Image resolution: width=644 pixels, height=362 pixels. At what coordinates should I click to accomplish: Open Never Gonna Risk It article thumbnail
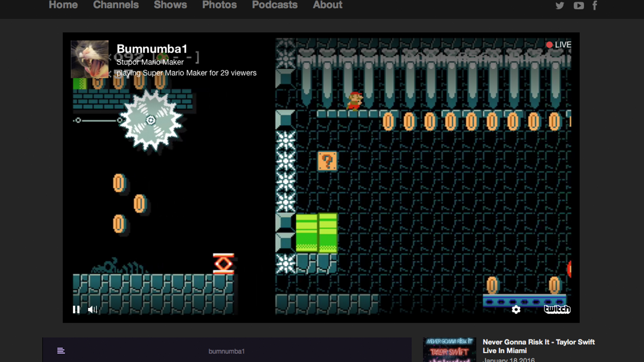pos(449,350)
